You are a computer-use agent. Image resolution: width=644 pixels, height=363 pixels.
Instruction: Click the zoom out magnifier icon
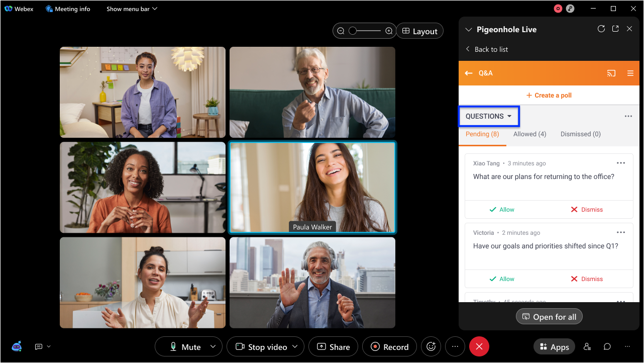coord(341,31)
